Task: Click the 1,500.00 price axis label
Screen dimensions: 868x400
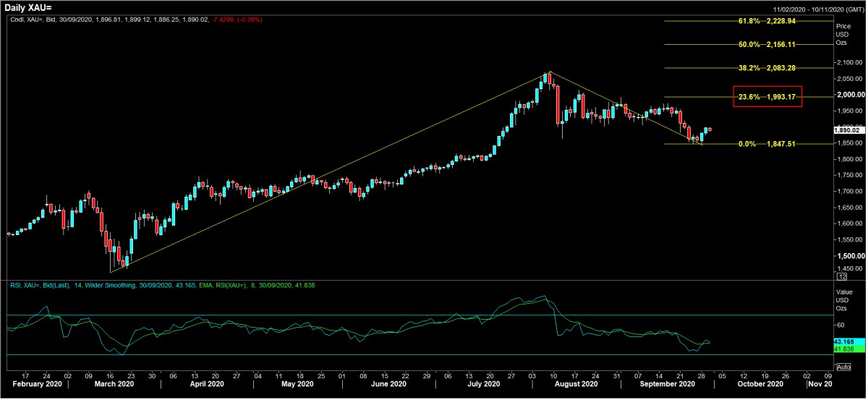Action: click(x=851, y=256)
